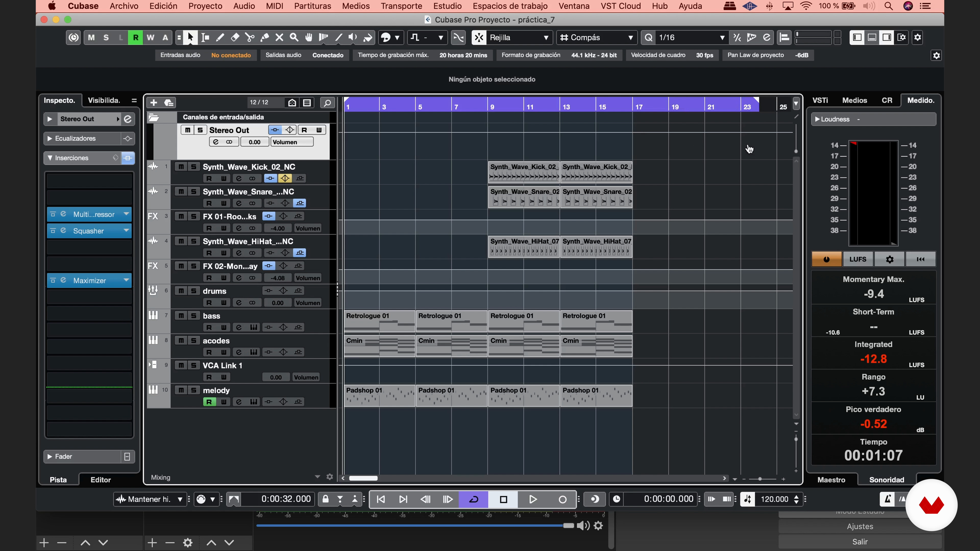Open the status line setup gear
980x551 pixels.
pos(937,56)
